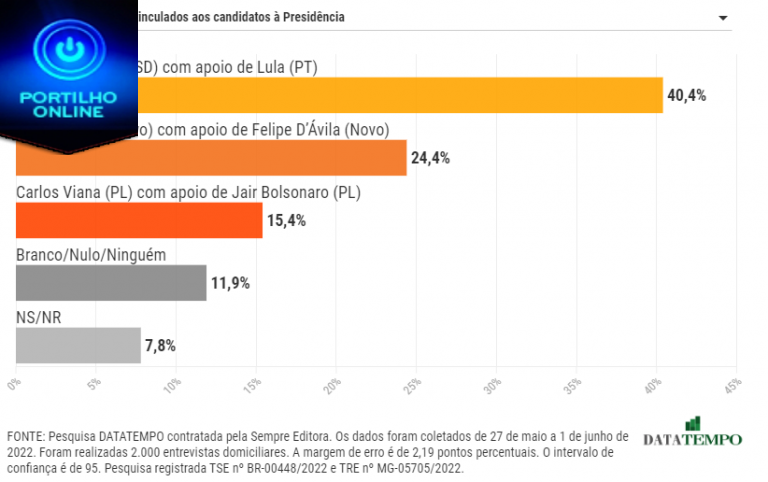Click the DATATEMPO green bars icon
768x482 pixels.
692,424
